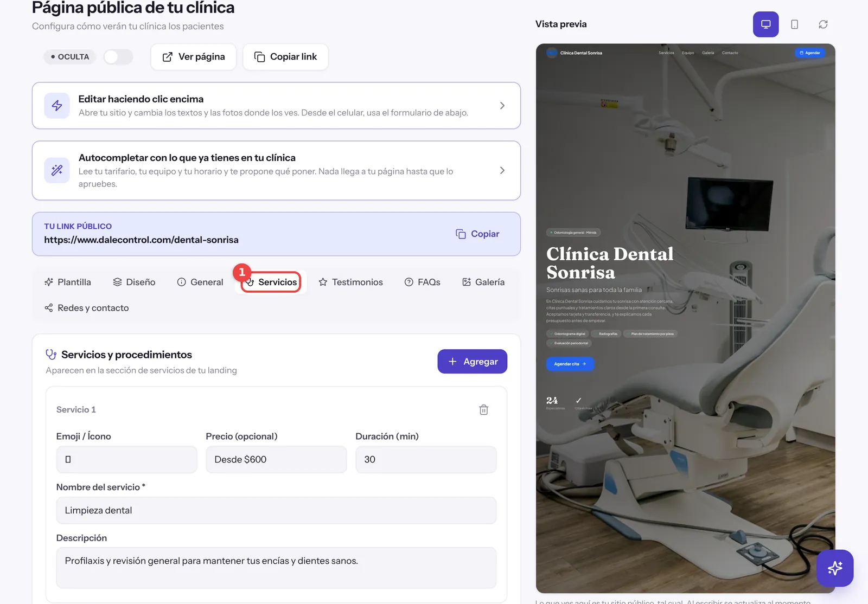The width and height of the screenshot is (868, 604).
Task: Click Servicios link in preview navigation
Action: (x=666, y=53)
